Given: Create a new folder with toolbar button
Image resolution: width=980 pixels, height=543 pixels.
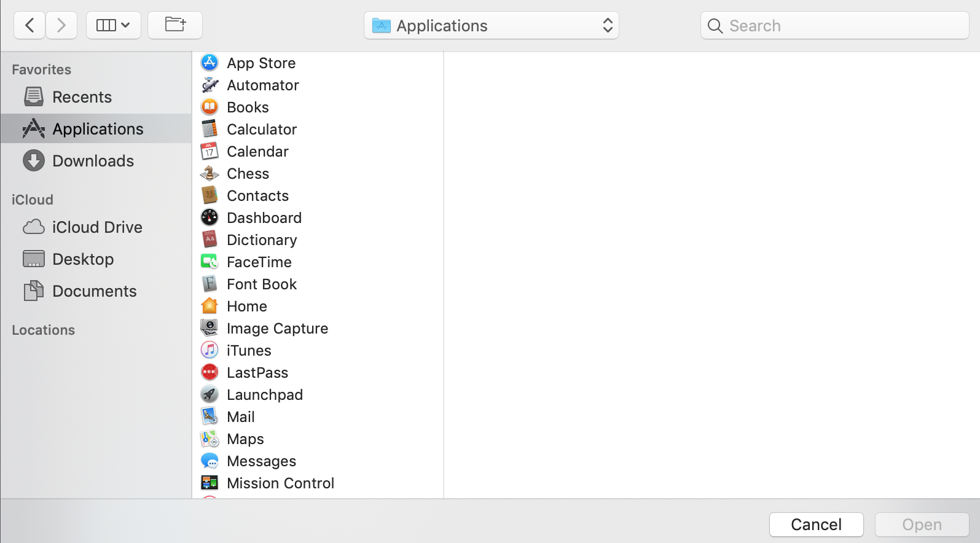Looking at the screenshot, I should pyautogui.click(x=175, y=25).
